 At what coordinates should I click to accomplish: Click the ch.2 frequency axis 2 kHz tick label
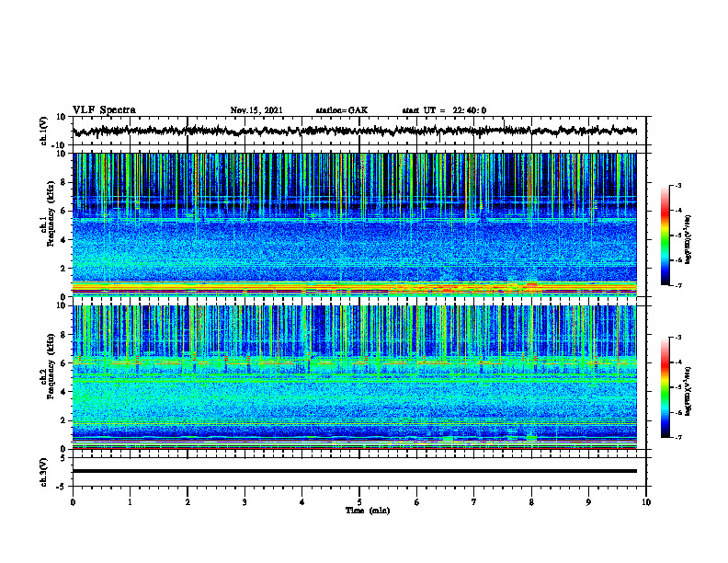pos(64,420)
